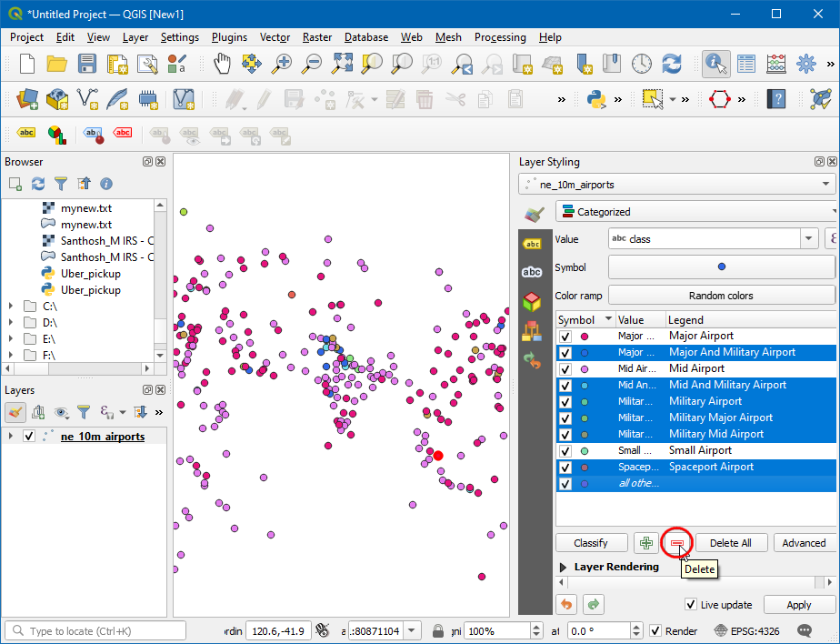Click the Random colors color ramp

coord(720,296)
